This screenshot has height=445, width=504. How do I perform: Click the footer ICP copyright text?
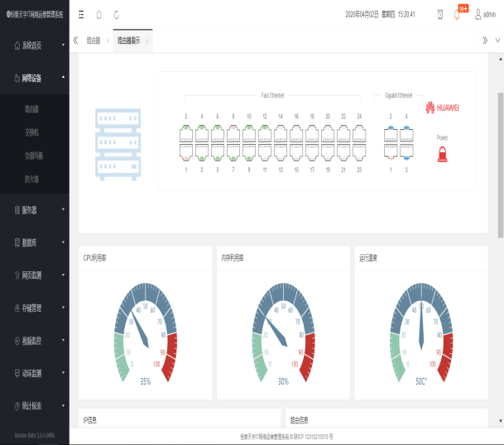click(x=286, y=437)
